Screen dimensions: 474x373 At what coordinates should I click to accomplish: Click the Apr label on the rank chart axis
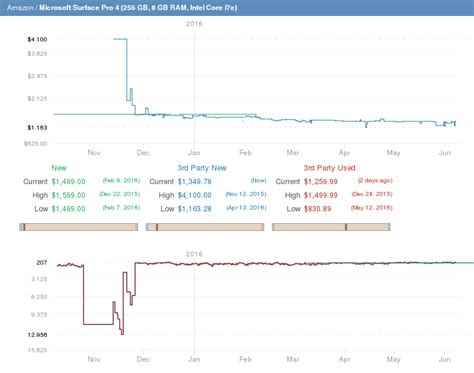(344, 359)
